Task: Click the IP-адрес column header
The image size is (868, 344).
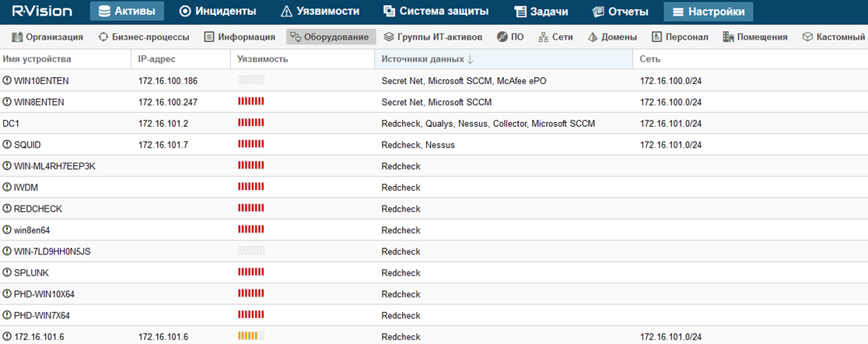Action: click(156, 59)
